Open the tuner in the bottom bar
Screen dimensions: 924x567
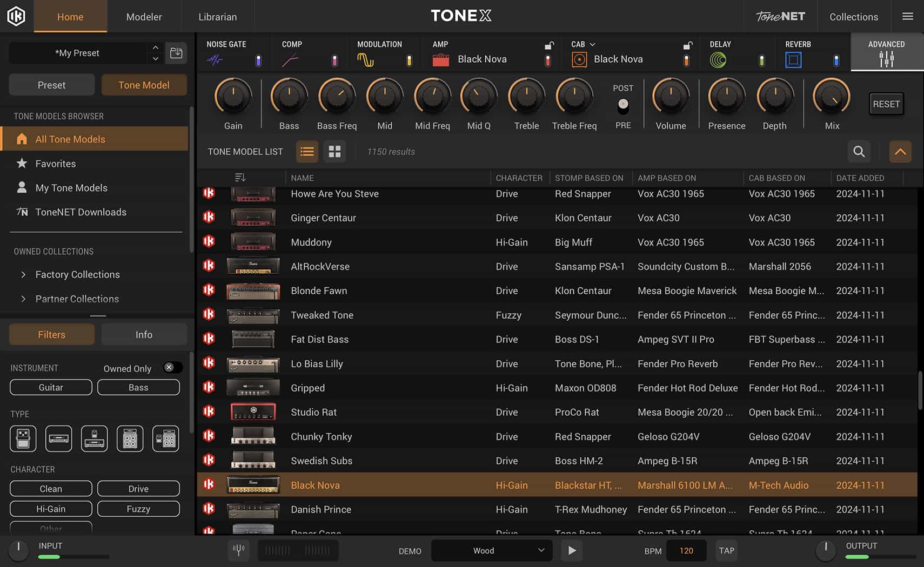pyautogui.click(x=238, y=550)
